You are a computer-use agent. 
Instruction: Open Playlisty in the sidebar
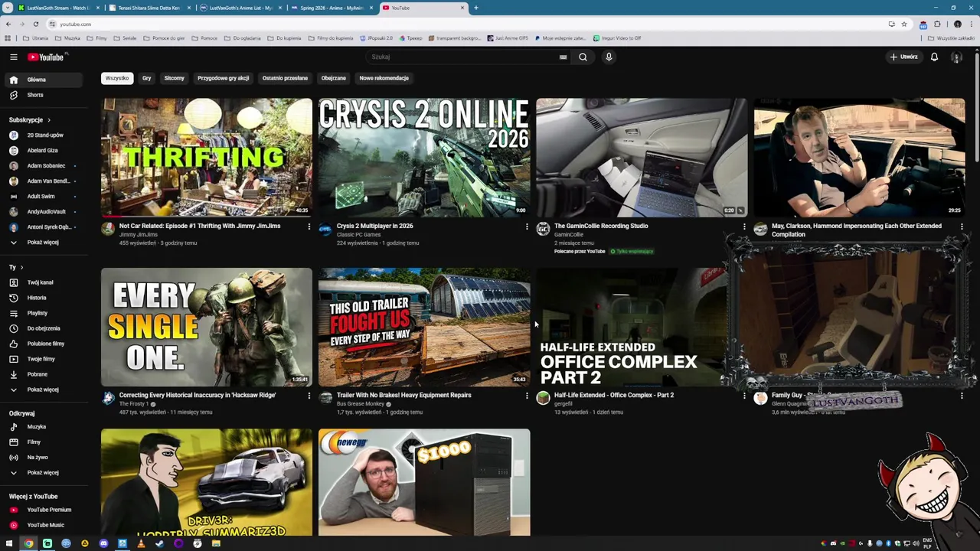44,313
